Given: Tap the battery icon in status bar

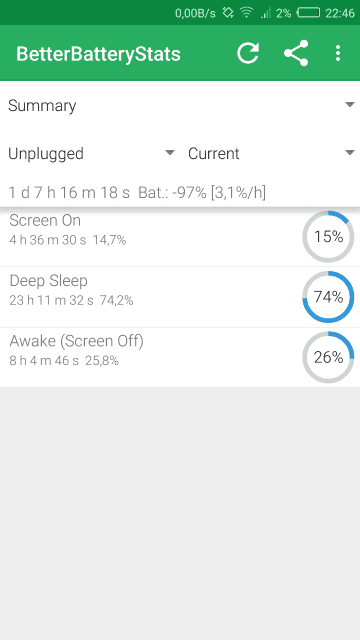Looking at the screenshot, I should [x=309, y=13].
